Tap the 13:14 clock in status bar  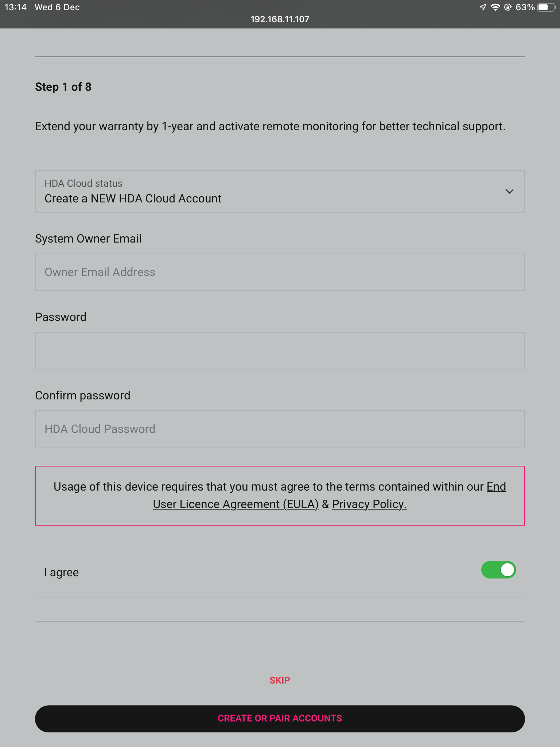pyautogui.click(x=16, y=7)
